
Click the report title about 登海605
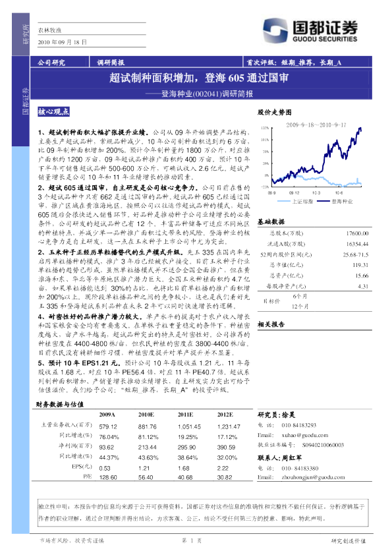(x=199, y=78)
